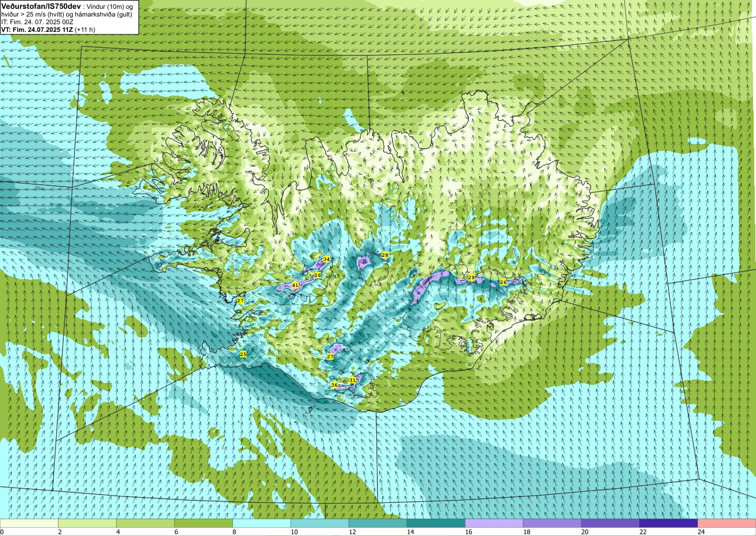Click the Veðurstofan/IS750dev title text
The height and width of the screenshot is (536, 756).
(41, 5)
